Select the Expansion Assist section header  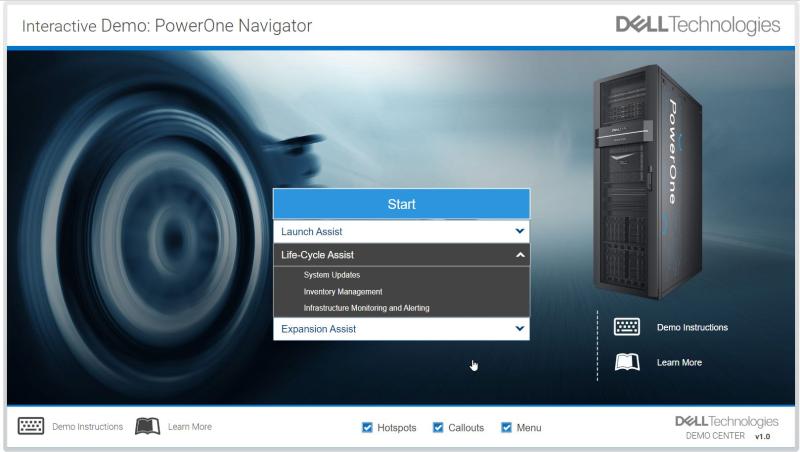(x=402, y=329)
